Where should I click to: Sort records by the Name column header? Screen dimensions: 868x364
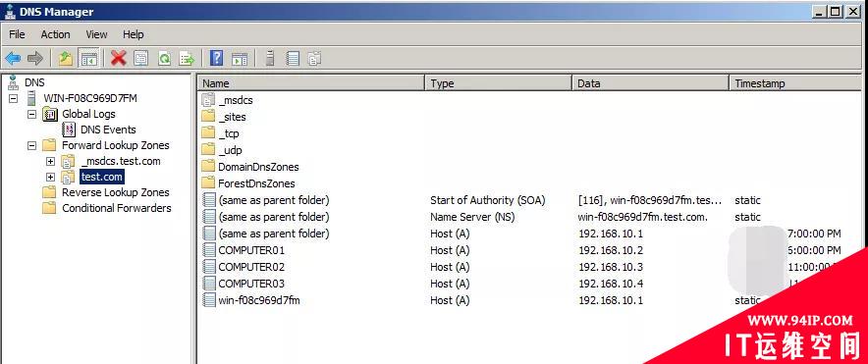point(311,83)
